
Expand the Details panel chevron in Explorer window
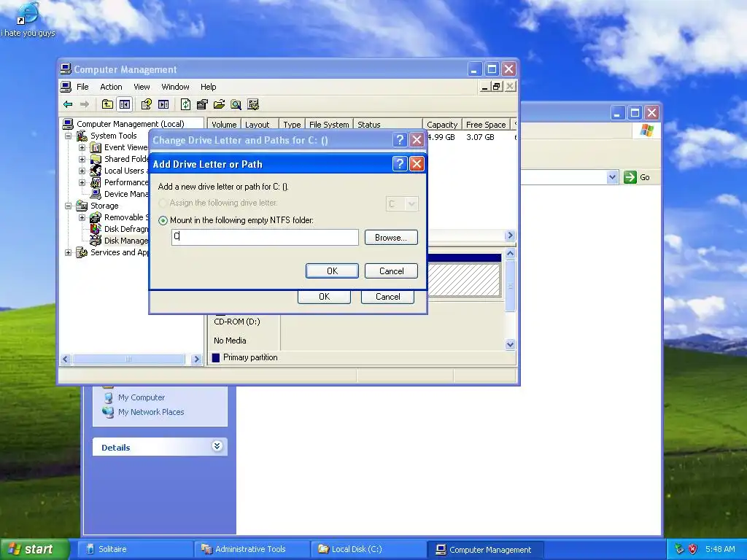[x=217, y=446]
